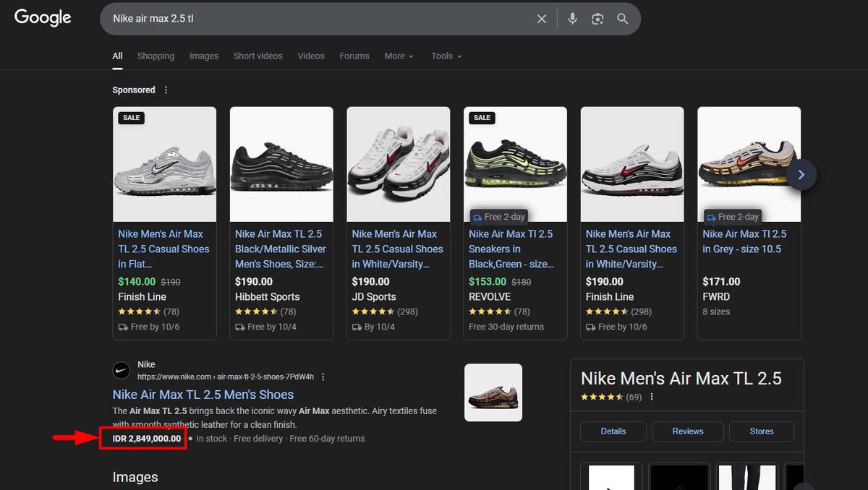Screen dimensions: 868x490
Task: Click the knowledge panel star rating (69)
Action: click(611, 397)
